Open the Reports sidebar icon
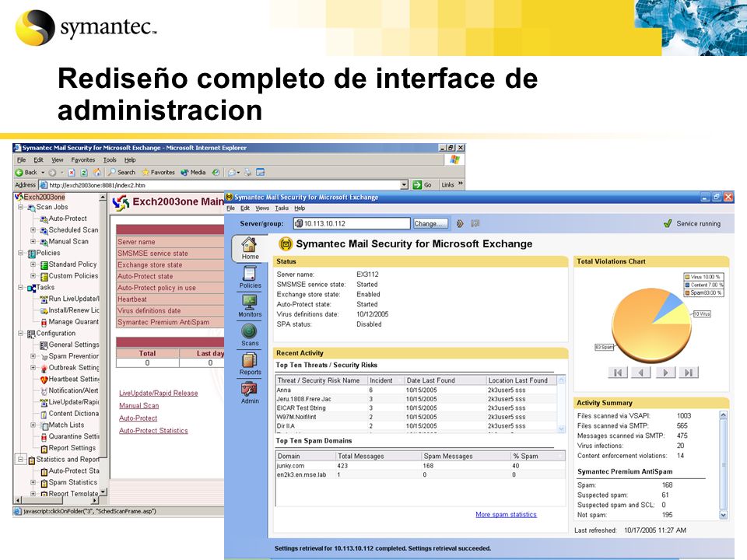Viewport: 747px width, 560px height. 250,364
